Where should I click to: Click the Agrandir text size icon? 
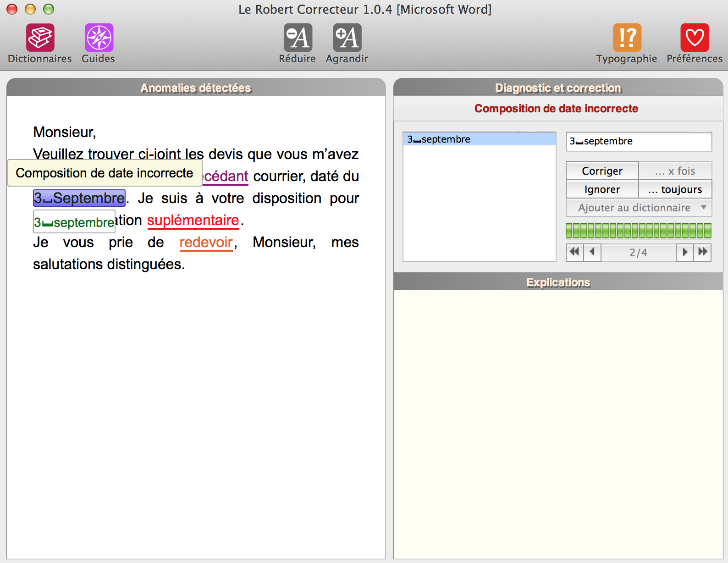pos(347,38)
